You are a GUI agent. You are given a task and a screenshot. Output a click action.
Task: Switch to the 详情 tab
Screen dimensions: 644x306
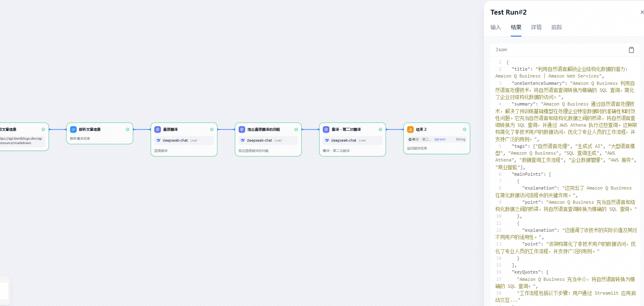(536, 27)
